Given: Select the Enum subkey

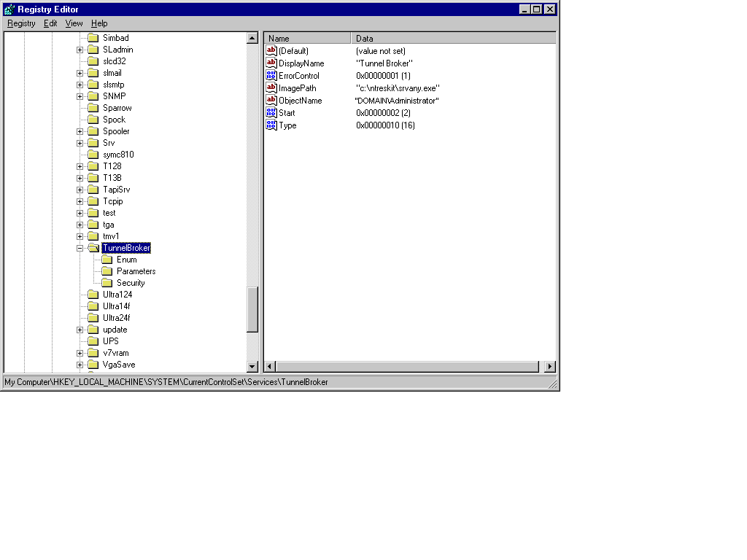Looking at the screenshot, I should pos(126,260).
